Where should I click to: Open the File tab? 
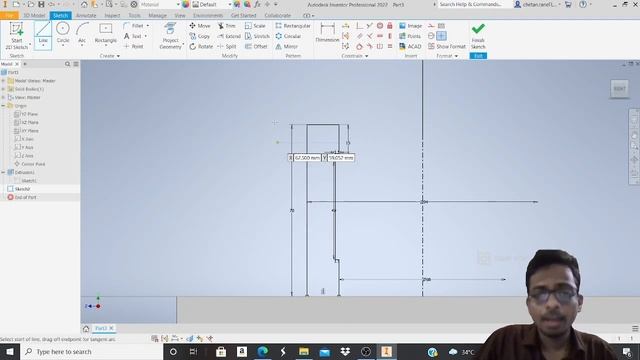tap(9, 16)
